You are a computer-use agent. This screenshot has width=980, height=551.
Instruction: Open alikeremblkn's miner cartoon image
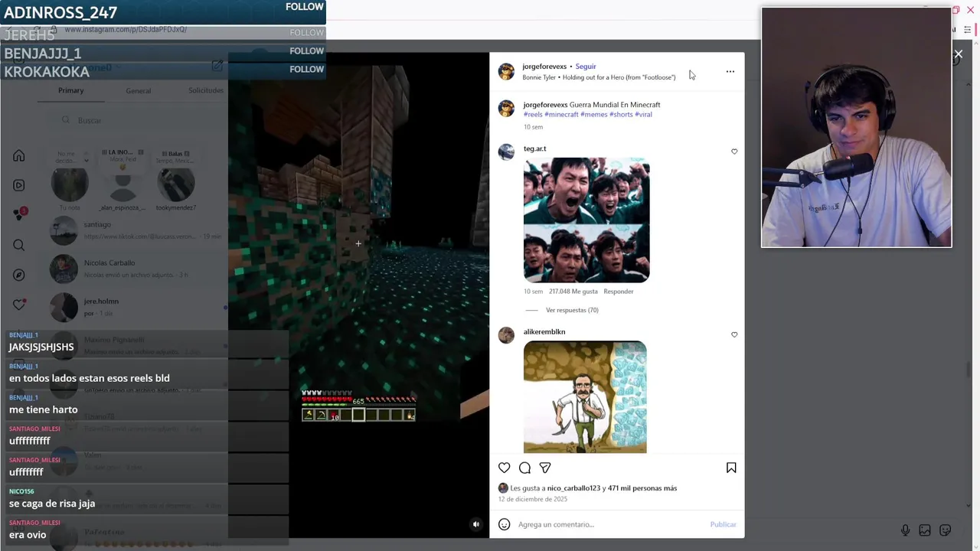(585, 397)
